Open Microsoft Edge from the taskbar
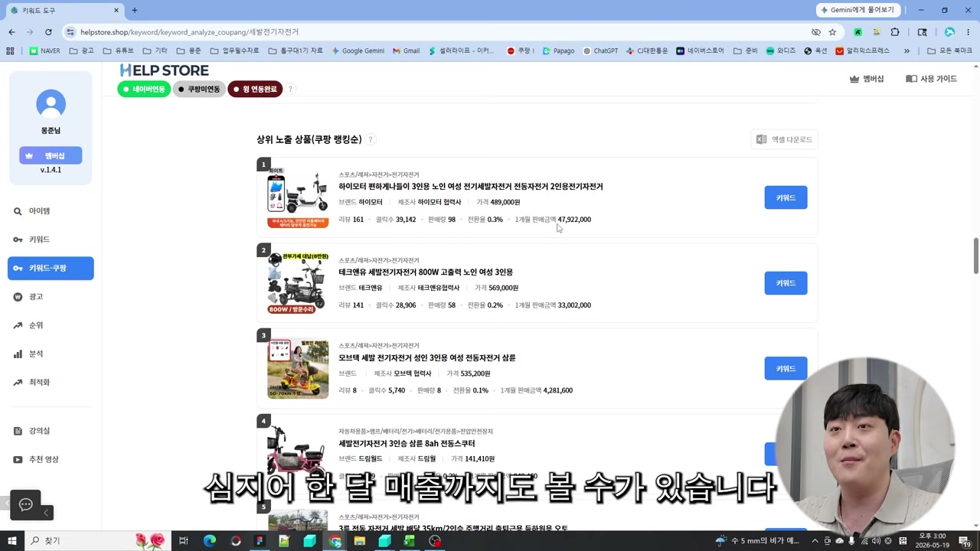 click(209, 541)
